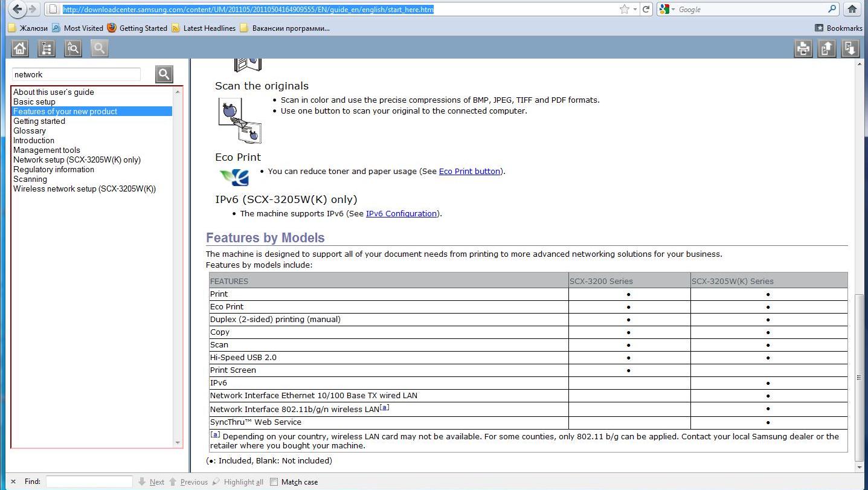The height and width of the screenshot is (490, 868).
Task: Click the results list scrollbar up arrow
Action: [178, 92]
